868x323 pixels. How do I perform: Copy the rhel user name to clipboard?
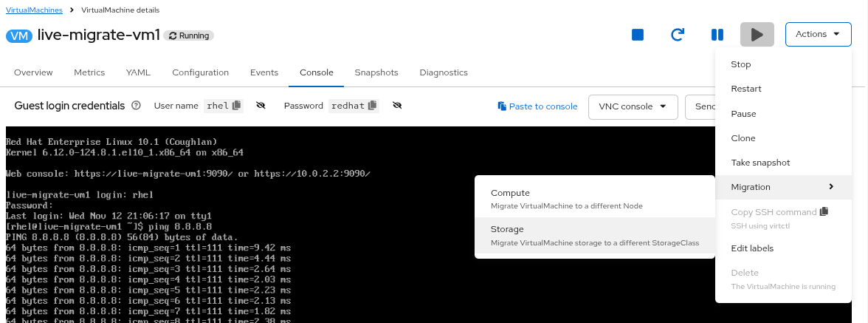click(237, 106)
